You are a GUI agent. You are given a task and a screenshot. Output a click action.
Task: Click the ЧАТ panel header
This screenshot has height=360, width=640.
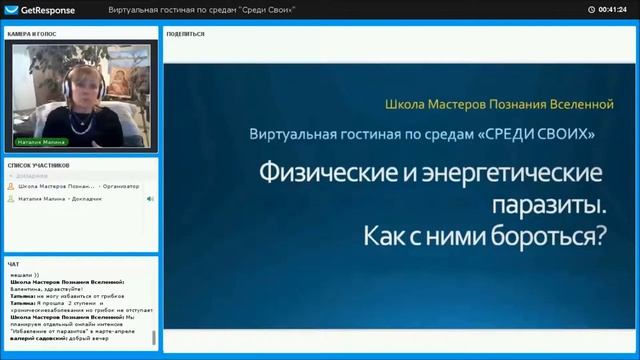pyautogui.click(x=13, y=264)
